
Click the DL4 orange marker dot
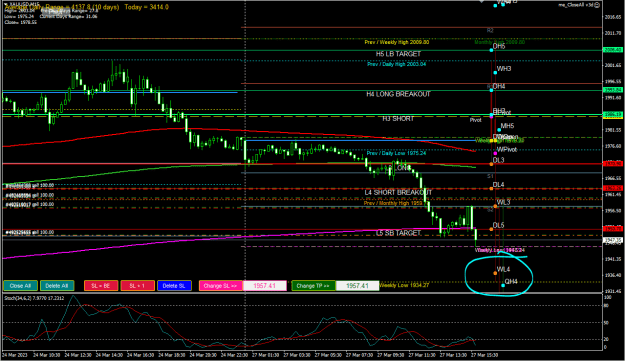click(491, 188)
